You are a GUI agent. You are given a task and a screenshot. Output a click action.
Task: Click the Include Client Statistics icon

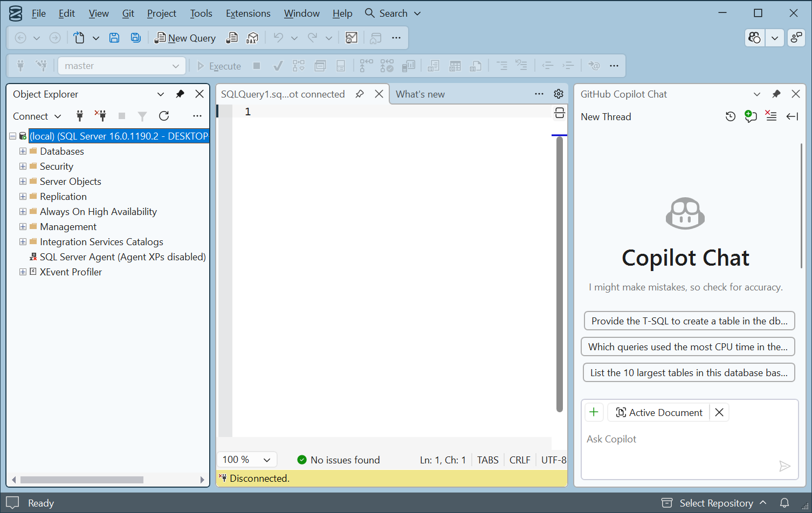click(x=409, y=66)
